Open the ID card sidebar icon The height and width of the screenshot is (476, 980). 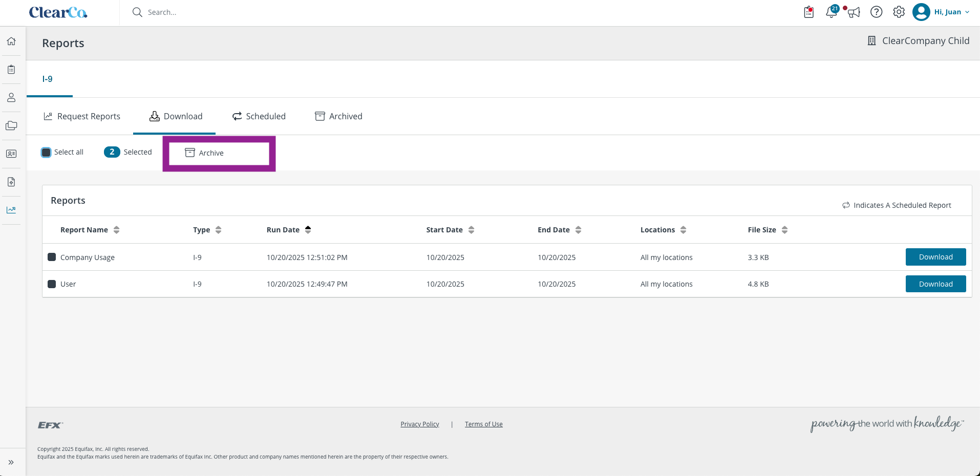11,154
